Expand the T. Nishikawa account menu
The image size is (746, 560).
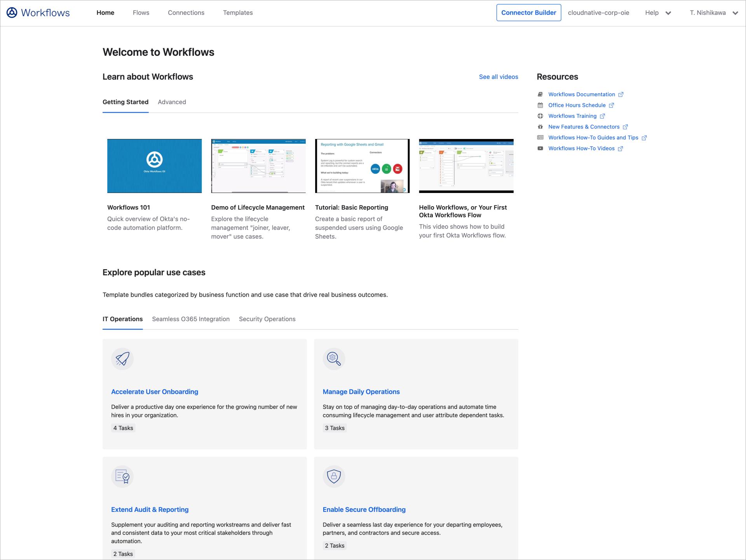tap(714, 12)
